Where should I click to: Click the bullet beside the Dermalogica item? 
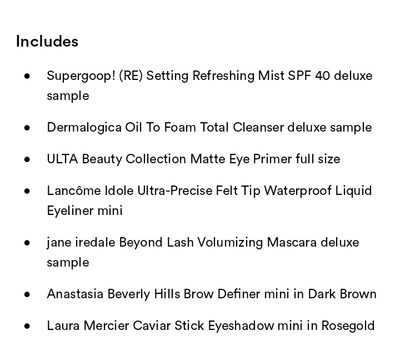pos(27,128)
